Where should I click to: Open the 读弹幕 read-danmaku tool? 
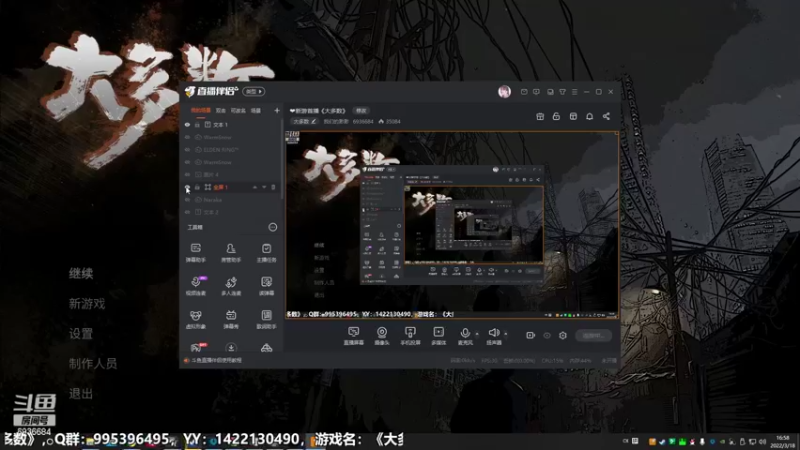[266, 286]
